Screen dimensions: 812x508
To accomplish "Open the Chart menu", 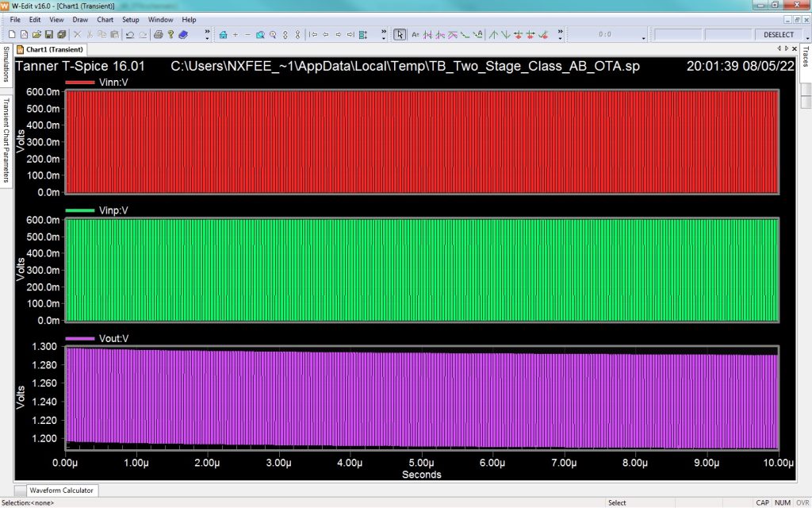I will [x=105, y=19].
